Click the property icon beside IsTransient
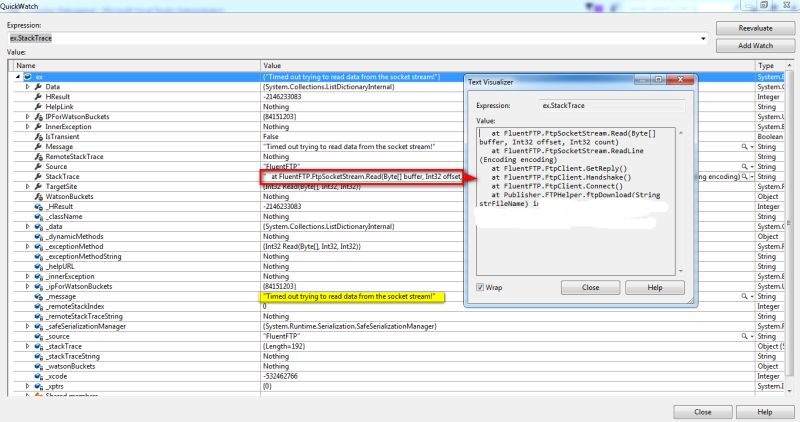Image resolution: width=800 pixels, height=422 pixels. (38, 137)
